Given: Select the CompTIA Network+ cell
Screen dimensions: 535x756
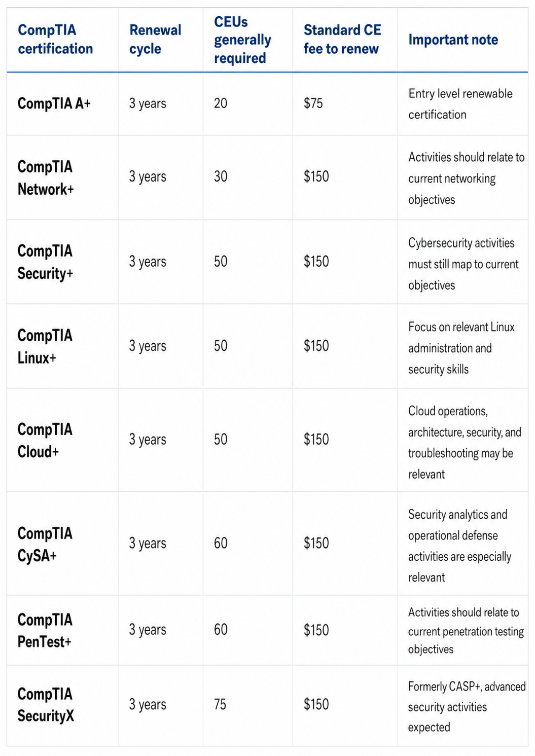Looking at the screenshot, I should (46, 177).
